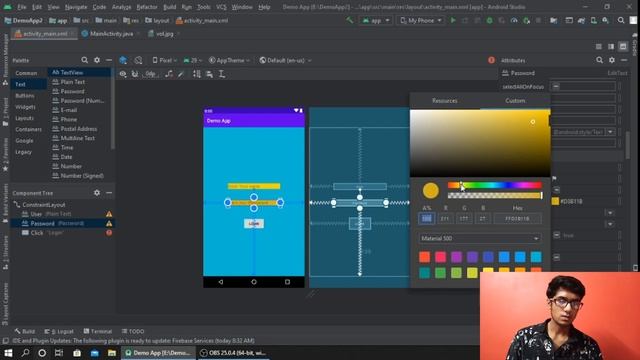The width and height of the screenshot is (640, 360).
Task: Select the Buttons palette category
Action: pos(25,96)
